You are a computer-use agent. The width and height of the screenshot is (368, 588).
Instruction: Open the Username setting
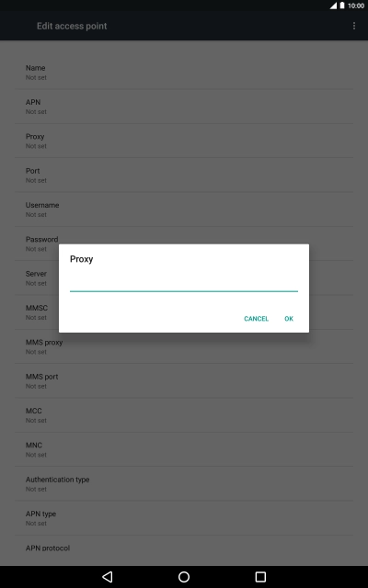pyautogui.click(x=184, y=209)
